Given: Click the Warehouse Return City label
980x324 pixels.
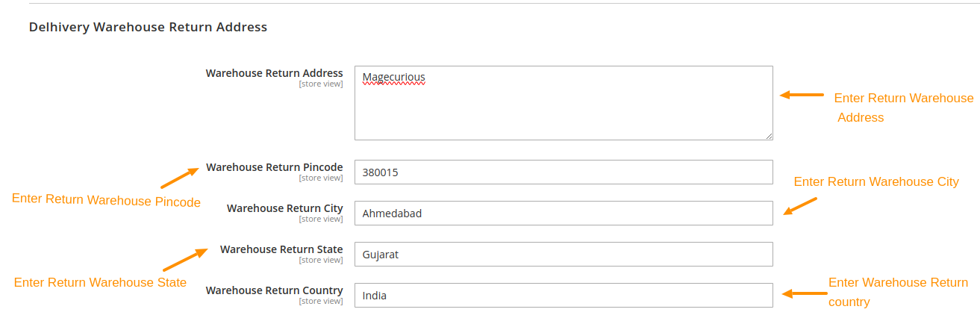Looking at the screenshot, I should pyautogui.click(x=284, y=208).
